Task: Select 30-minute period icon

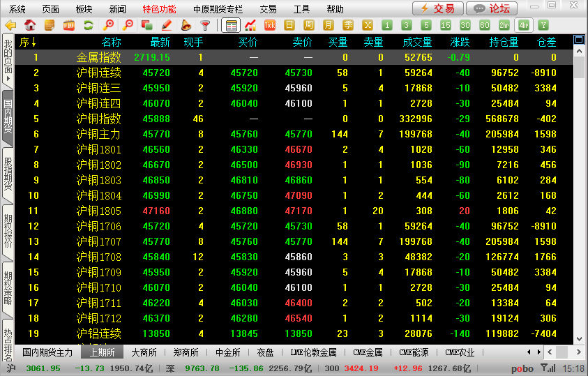Action: [x=465, y=26]
